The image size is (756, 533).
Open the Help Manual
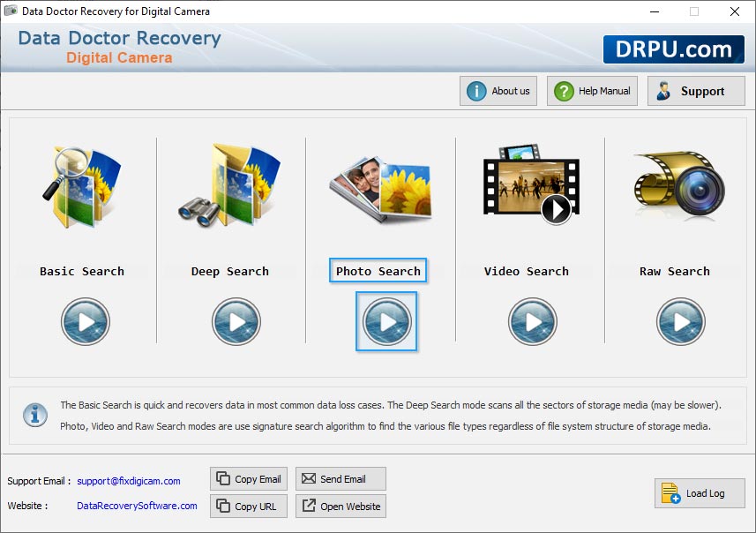pos(592,91)
